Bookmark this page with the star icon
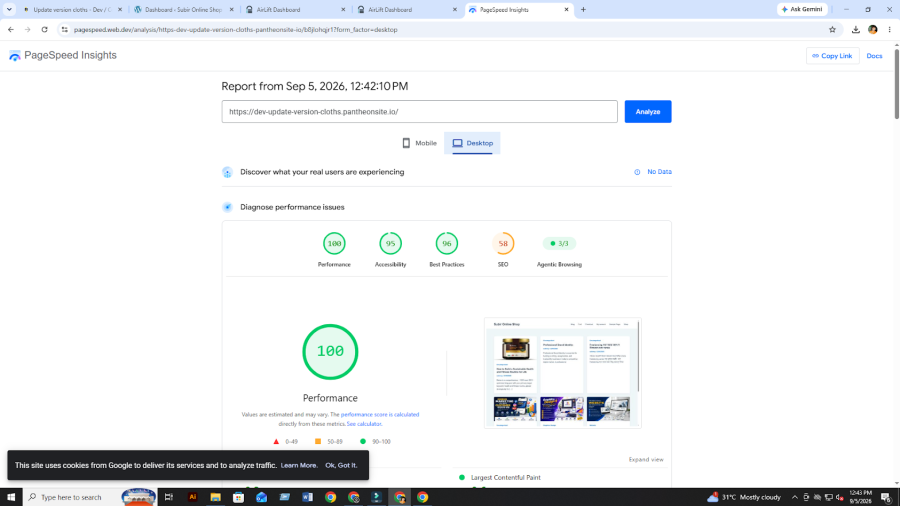 tap(832, 30)
